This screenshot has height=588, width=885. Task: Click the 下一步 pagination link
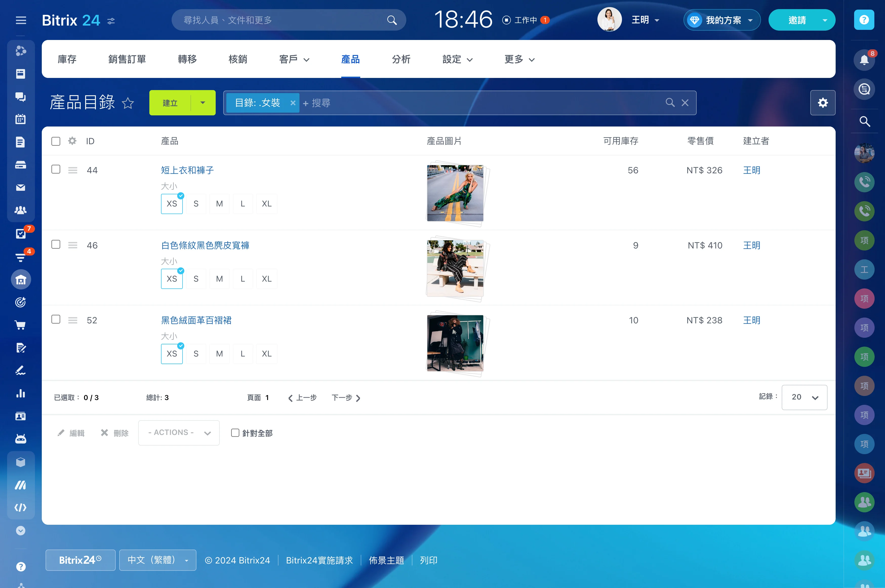point(346,397)
